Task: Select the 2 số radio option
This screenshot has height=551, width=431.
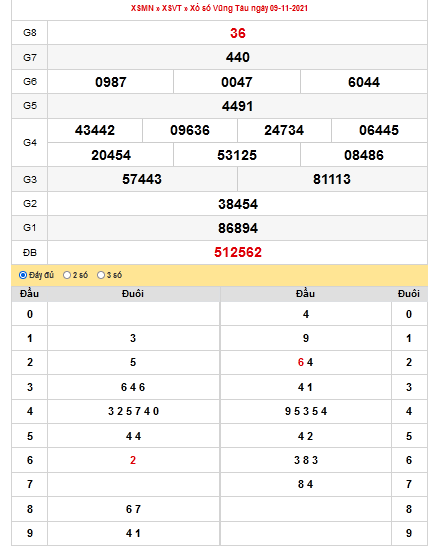Action: click(x=67, y=275)
